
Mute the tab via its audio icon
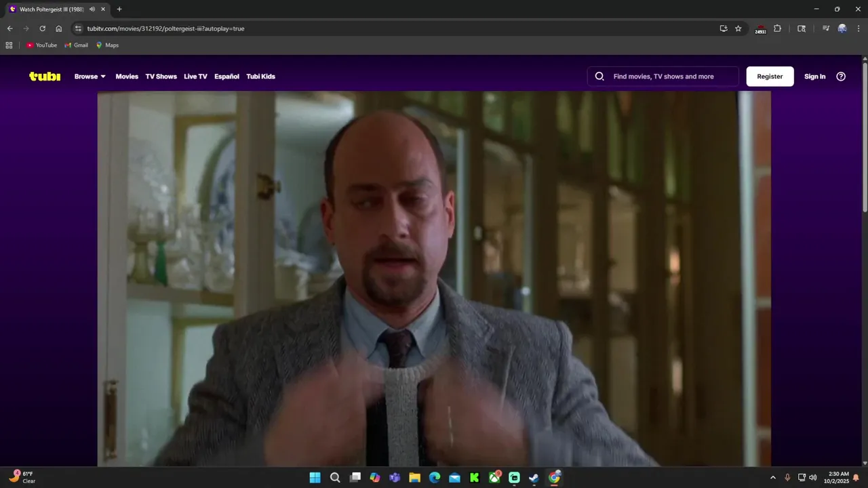pyautogui.click(x=92, y=9)
